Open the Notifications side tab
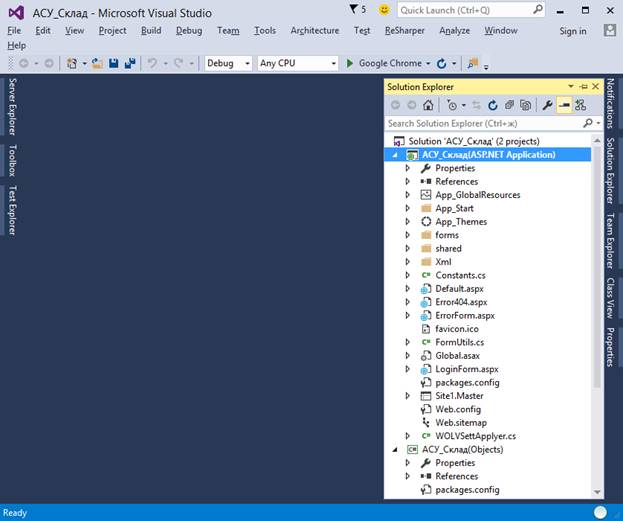 (x=610, y=103)
